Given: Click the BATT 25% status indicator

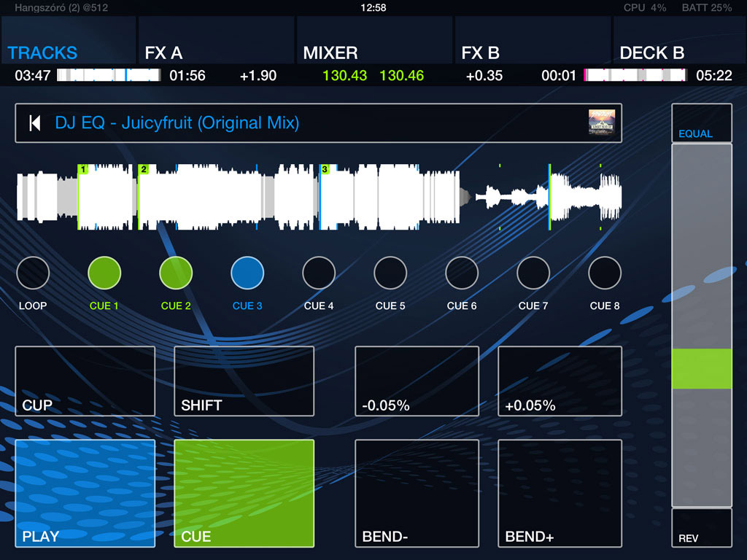Looking at the screenshot, I should coord(706,7).
